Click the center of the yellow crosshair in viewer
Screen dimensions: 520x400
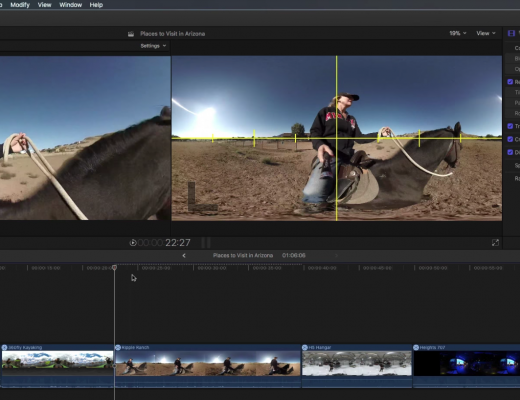coord(336,138)
